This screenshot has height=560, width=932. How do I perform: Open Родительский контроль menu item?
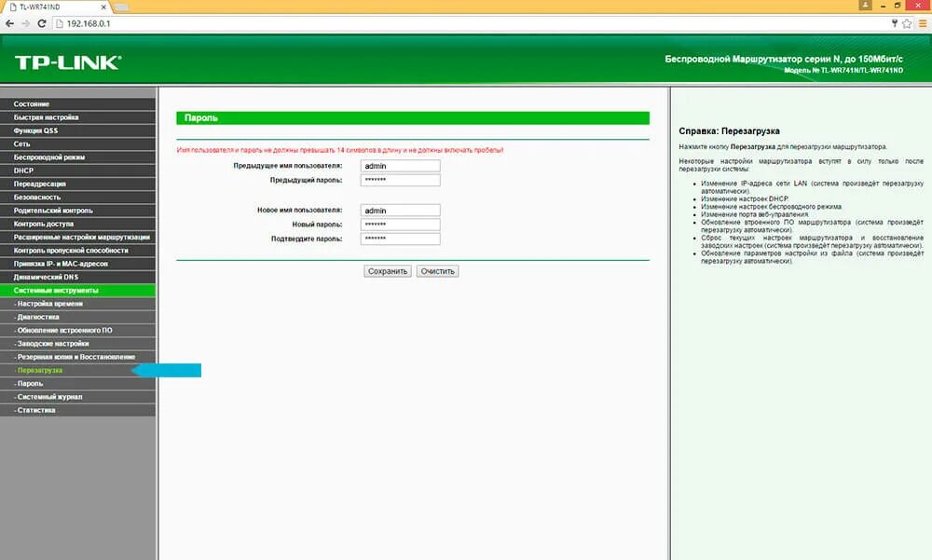78,211
